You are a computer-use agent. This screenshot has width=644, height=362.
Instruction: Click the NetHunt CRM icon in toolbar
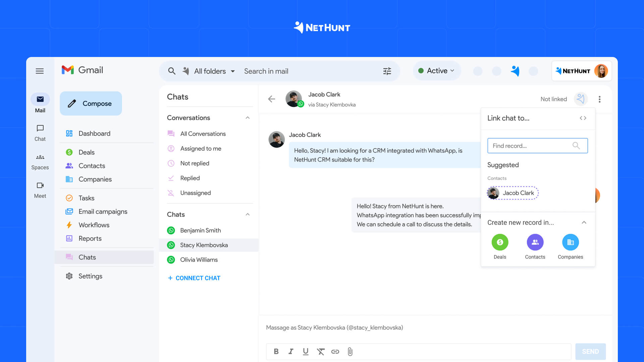click(514, 71)
